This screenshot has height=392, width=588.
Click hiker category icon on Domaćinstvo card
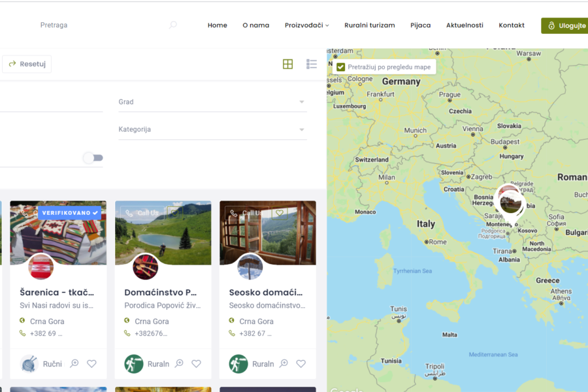(134, 364)
